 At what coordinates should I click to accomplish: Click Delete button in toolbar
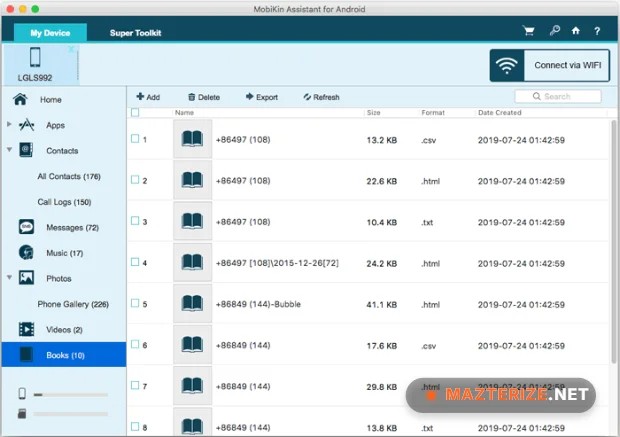point(204,97)
